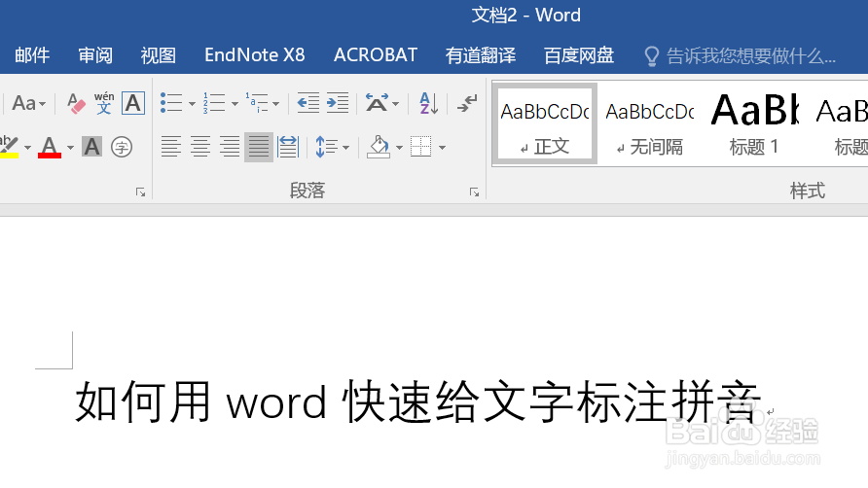The width and height of the screenshot is (868, 488).
Task: Select the 无间隔 style
Action: click(649, 123)
